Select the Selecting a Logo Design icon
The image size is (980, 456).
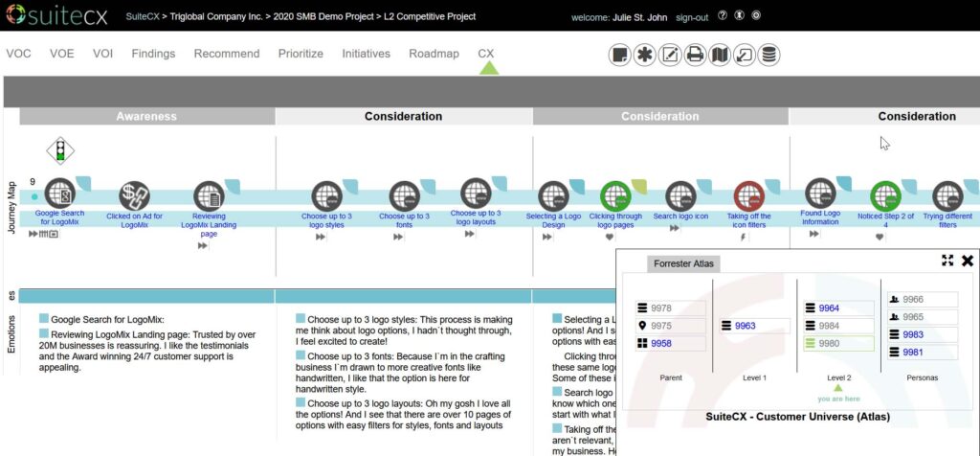tap(553, 196)
